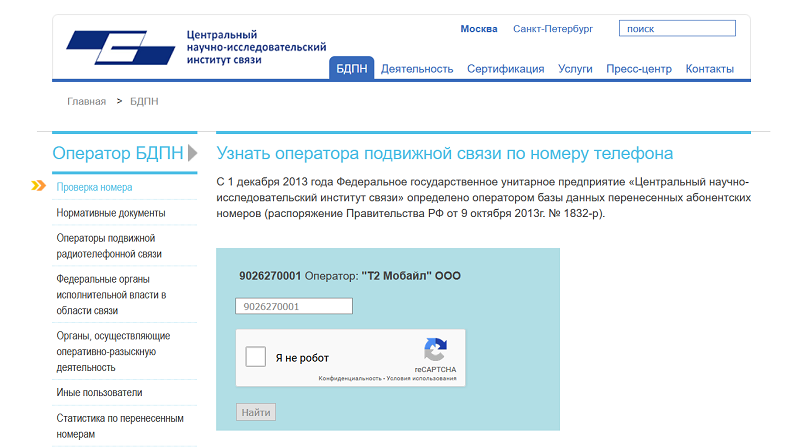This screenshot has width=785, height=447.
Task: Click the phone number input field
Action: (294, 306)
